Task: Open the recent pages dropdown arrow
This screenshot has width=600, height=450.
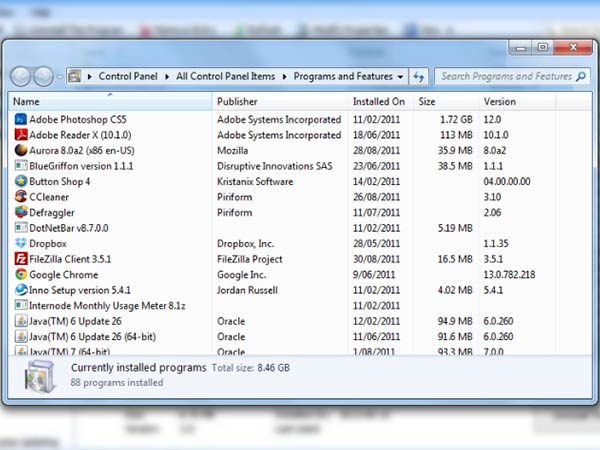Action: click(x=60, y=77)
